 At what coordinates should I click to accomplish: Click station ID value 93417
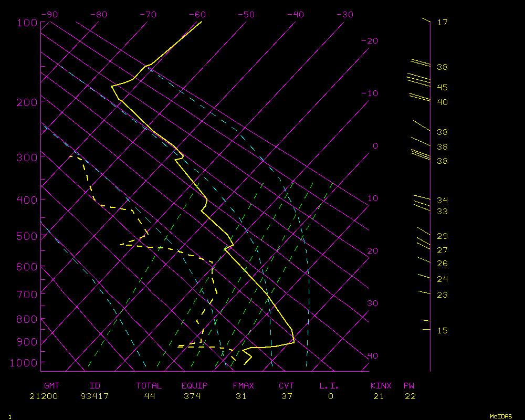[94, 396]
